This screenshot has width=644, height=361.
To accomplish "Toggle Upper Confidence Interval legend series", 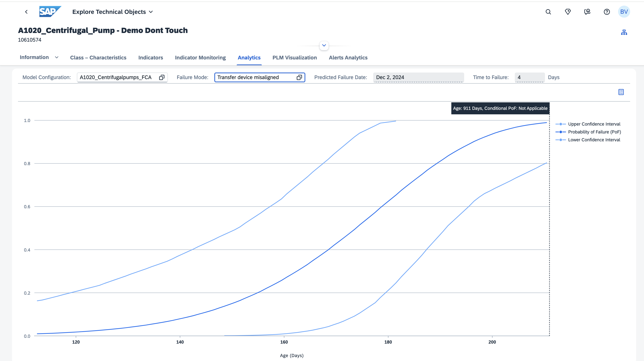I will pyautogui.click(x=594, y=124).
